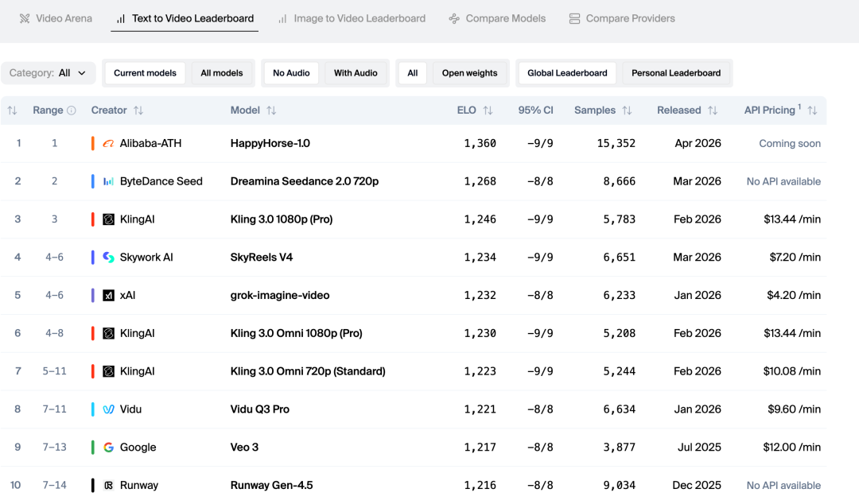Sort by Released date arrows
The image size is (859, 504).
[x=713, y=110]
